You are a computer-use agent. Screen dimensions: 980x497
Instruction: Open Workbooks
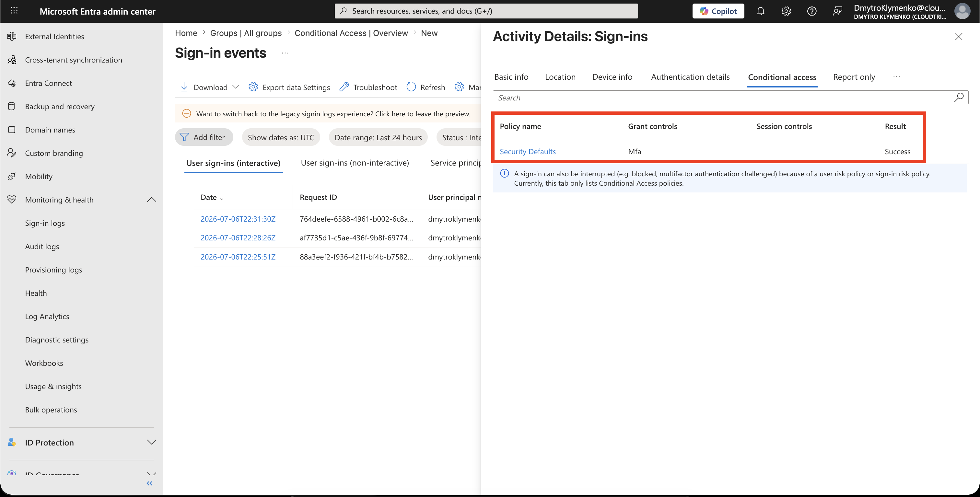(44, 363)
